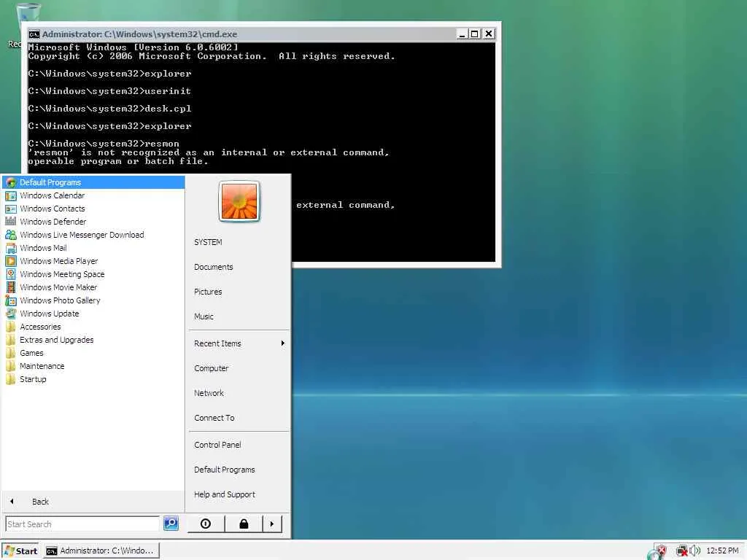Close the cmd.exe window
Screen dimensions: 747x560
(488, 34)
